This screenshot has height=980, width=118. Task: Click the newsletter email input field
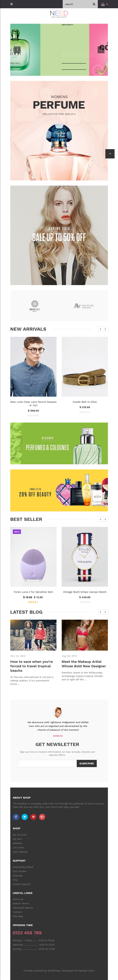tap(47, 763)
